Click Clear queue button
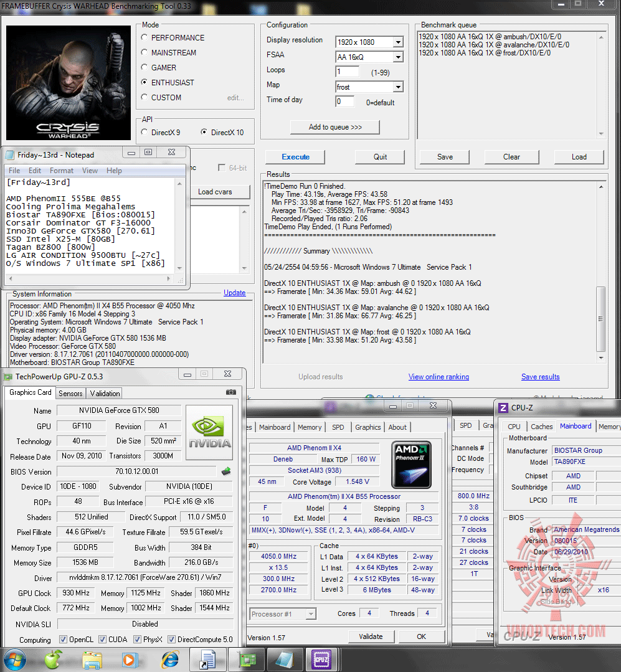The image size is (621, 672). tap(511, 157)
